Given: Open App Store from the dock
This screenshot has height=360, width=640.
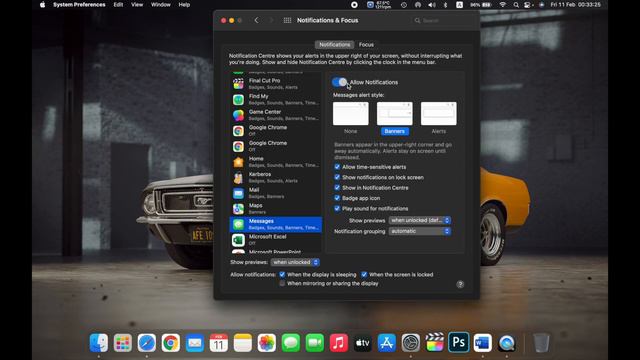Looking at the screenshot, I should pyautogui.click(x=387, y=343).
